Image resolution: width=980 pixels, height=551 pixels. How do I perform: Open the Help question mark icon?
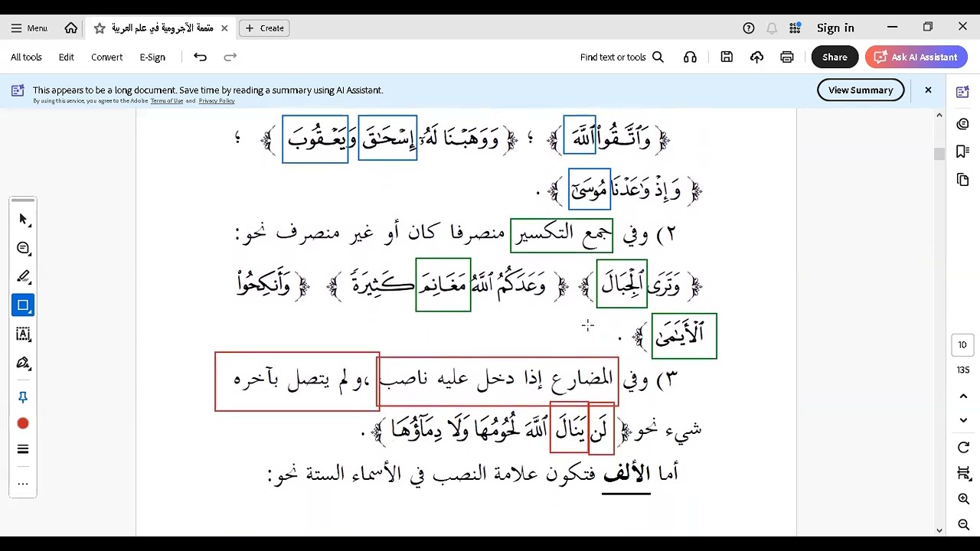749,28
